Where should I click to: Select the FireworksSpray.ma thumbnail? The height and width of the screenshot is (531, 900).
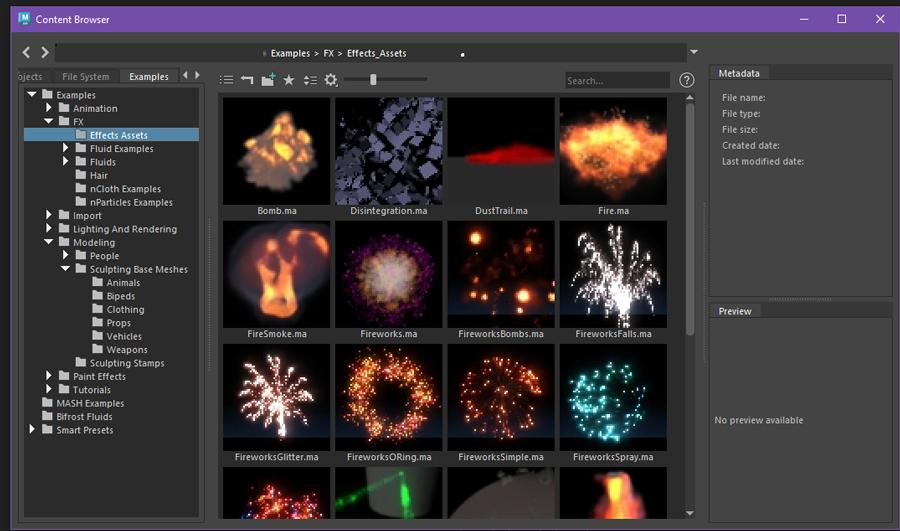point(613,397)
